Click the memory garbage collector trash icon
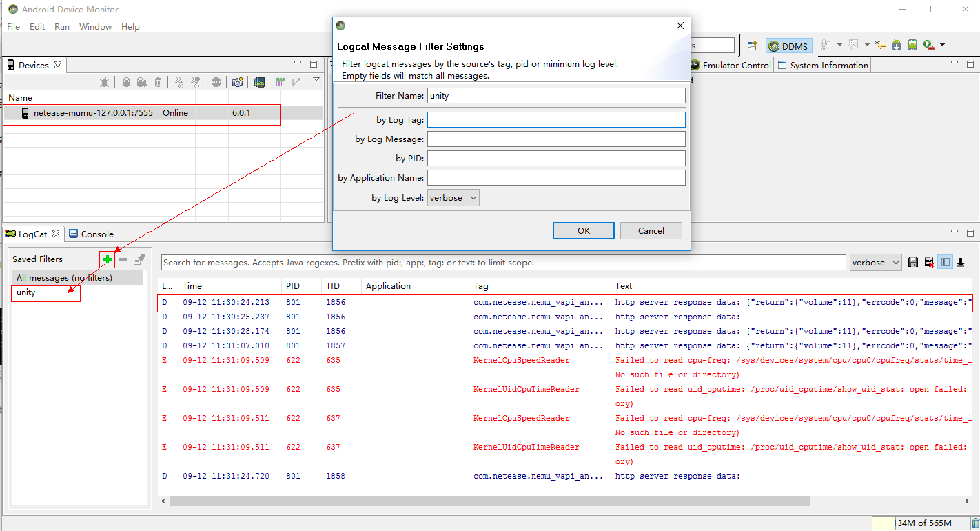 pyautogui.click(x=975, y=523)
